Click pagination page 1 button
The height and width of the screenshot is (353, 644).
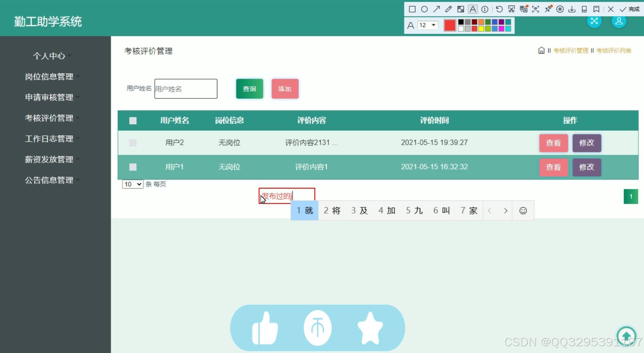tap(631, 196)
